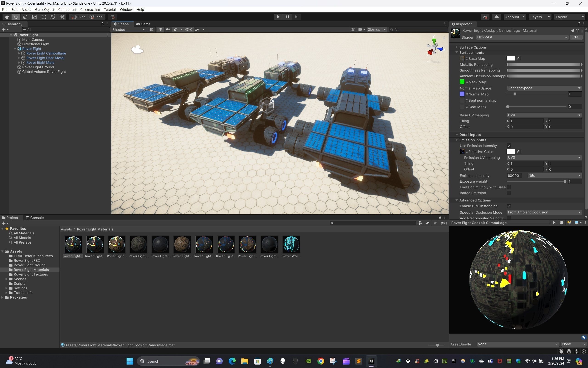Select the Scale tool
Viewport: 588px width, 368px height.
(34, 17)
